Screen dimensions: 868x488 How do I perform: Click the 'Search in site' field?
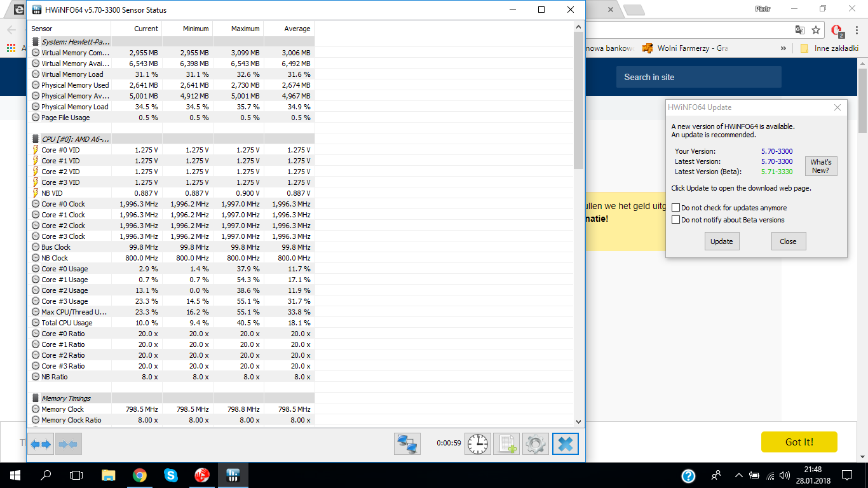pos(699,77)
